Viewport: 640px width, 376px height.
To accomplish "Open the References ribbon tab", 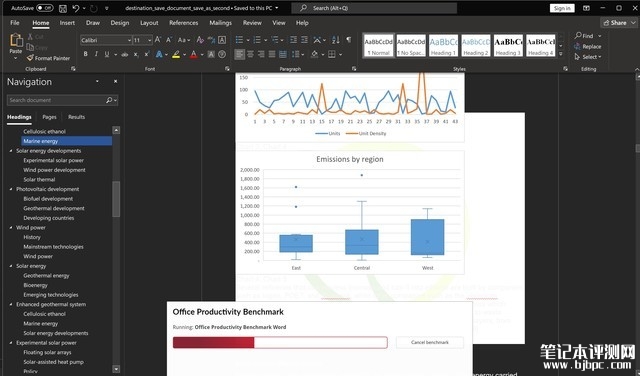I will tap(184, 23).
